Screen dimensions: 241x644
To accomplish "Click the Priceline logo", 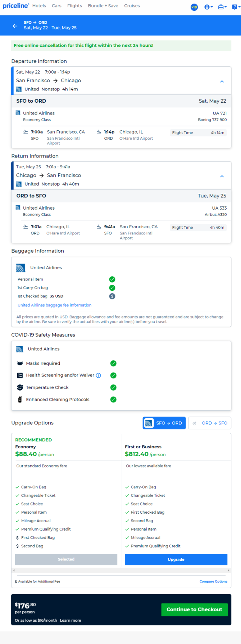I will pos(15,6).
